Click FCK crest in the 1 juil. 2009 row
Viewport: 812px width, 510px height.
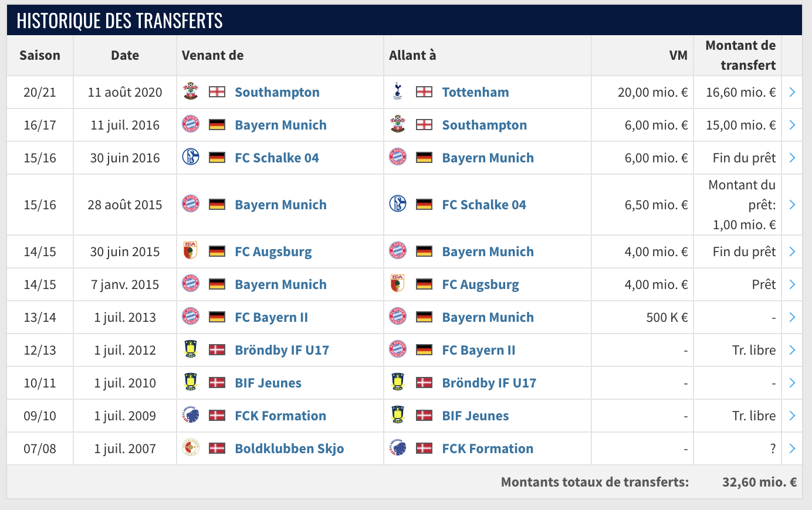(191, 415)
